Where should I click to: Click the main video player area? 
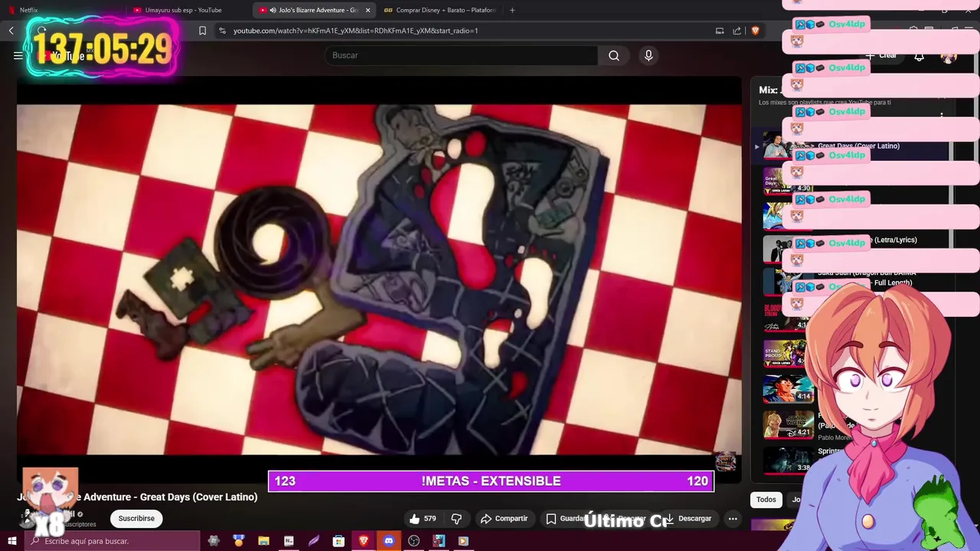[379, 279]
